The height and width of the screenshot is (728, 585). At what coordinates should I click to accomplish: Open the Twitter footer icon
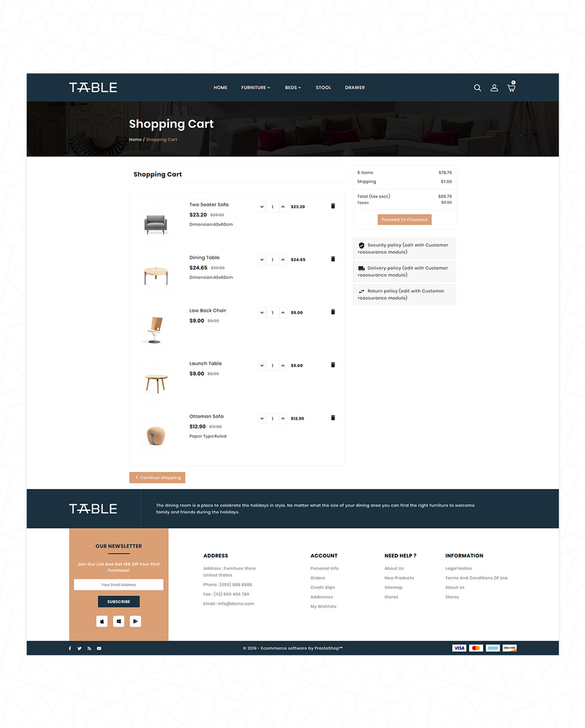(79, 649)
